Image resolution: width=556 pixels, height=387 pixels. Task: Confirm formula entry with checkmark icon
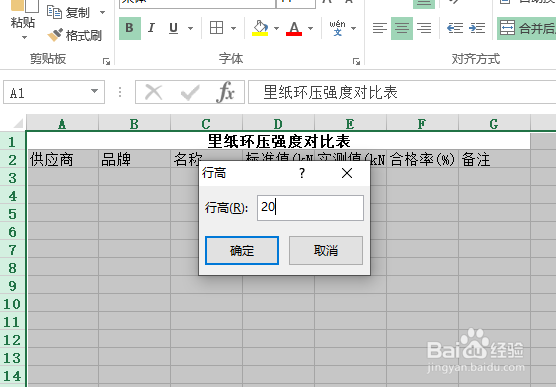(x=190, y=93)
